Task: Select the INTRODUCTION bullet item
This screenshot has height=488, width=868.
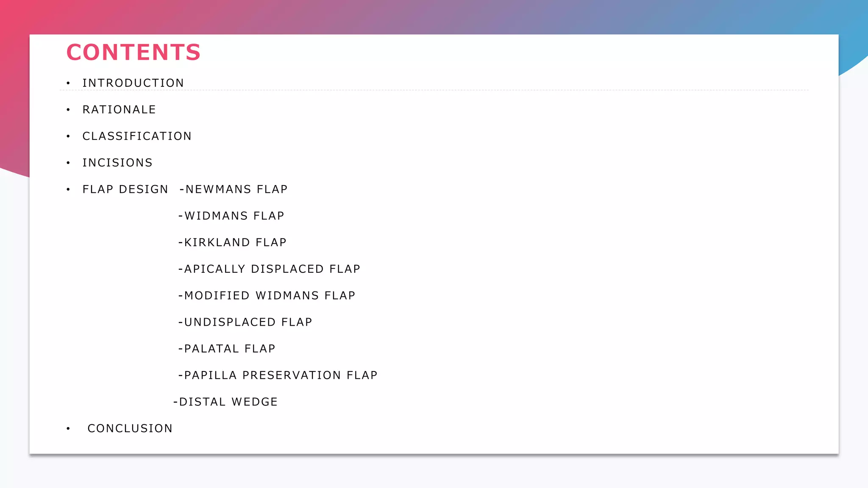Action: 133,83
